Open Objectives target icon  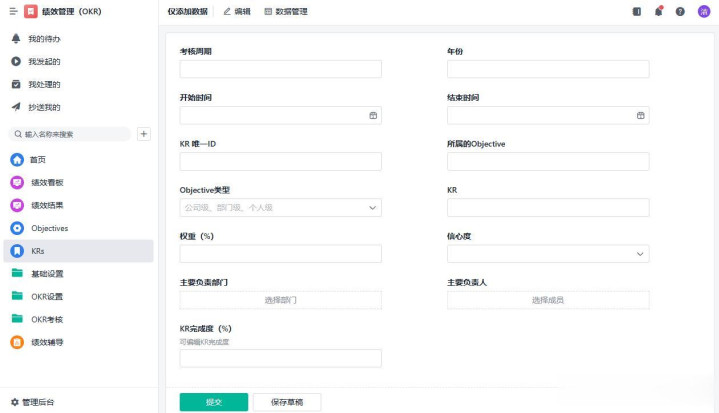point(17,228)
